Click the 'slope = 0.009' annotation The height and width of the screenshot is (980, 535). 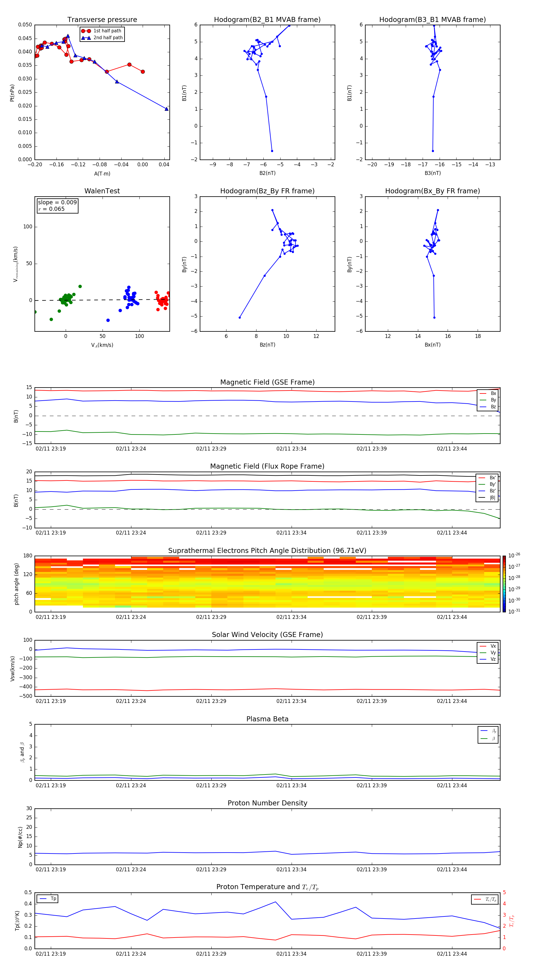57,203
